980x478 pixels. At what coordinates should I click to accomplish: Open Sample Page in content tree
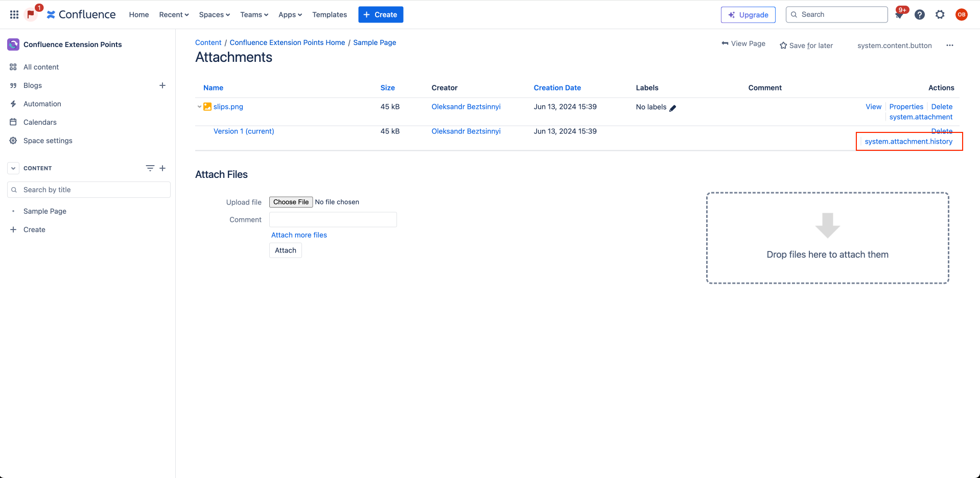coord(45,211)
